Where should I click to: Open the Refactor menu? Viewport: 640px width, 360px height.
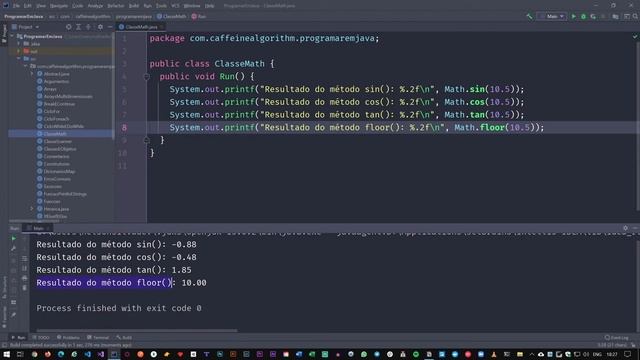[116, 6]
